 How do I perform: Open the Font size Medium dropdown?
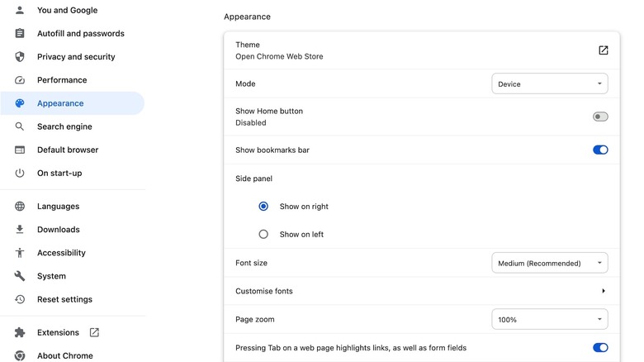[550, 264]
